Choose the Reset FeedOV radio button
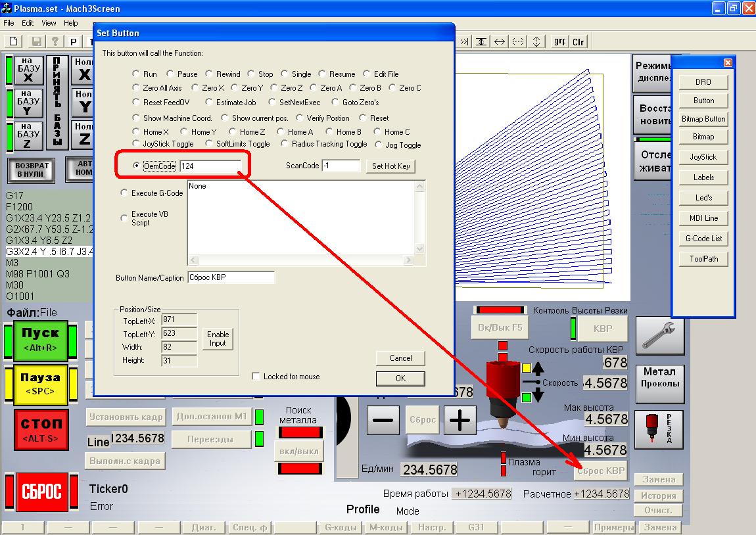The height and width of the screenshot is (535, 756). 137,102
